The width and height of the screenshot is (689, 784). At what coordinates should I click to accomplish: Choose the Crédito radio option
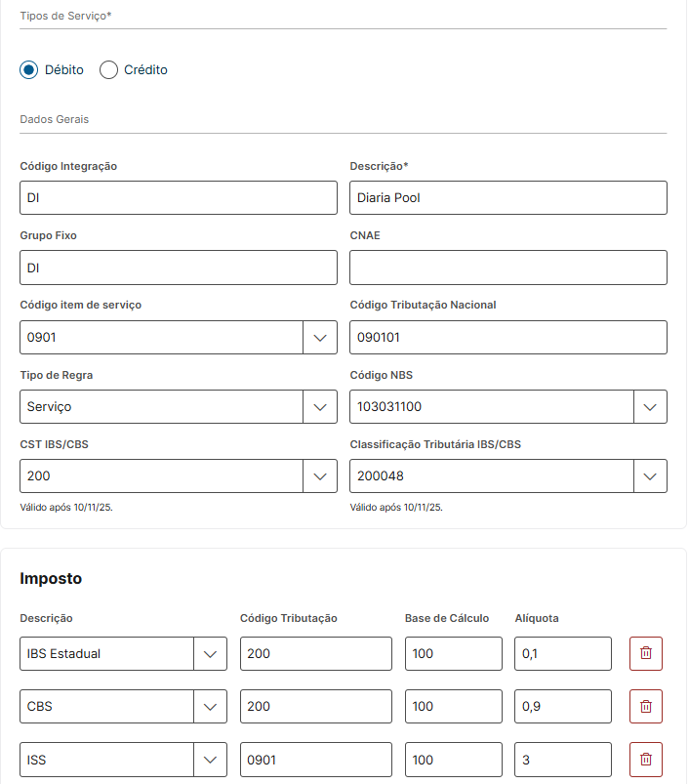coord(108,70)
